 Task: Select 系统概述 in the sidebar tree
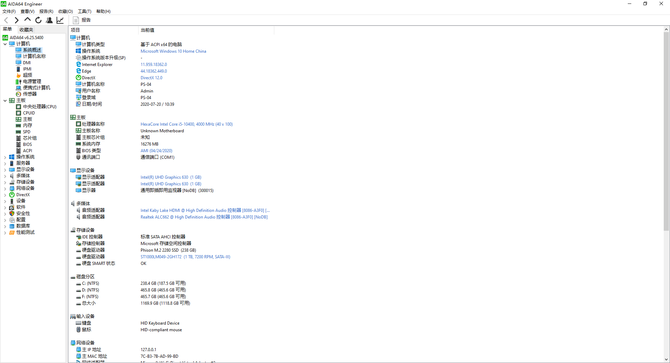32,50
